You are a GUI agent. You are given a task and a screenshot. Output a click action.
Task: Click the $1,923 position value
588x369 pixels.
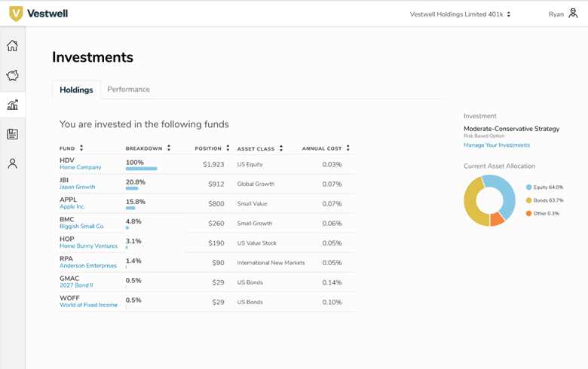(x=213, y=164)
